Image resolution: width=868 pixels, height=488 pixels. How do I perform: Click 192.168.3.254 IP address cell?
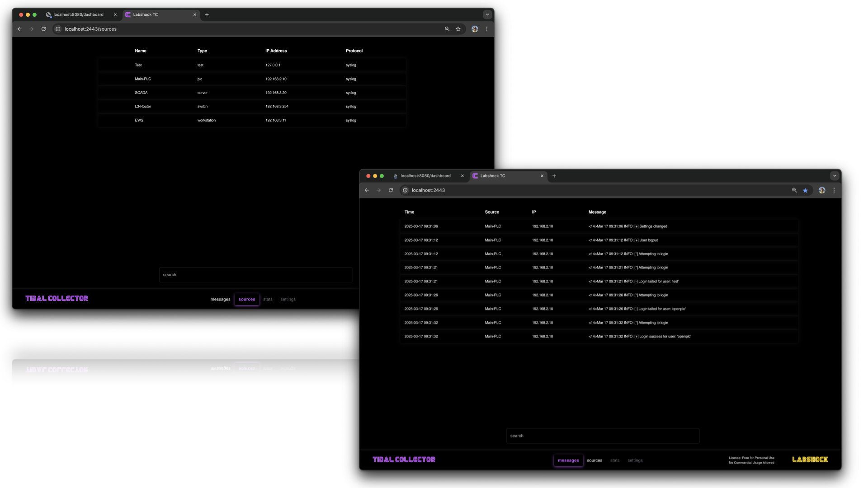pos(277,107)
